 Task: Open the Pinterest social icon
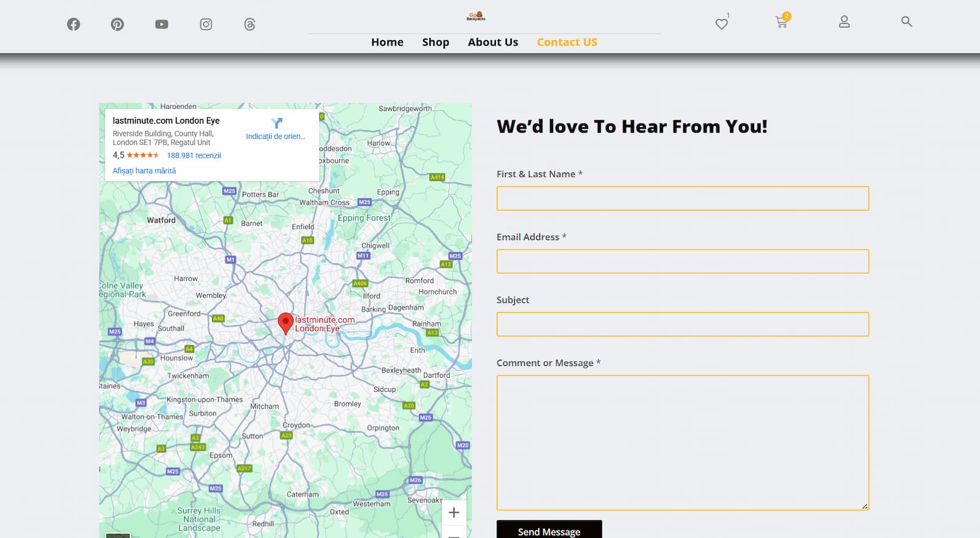[x=117, y=25]
